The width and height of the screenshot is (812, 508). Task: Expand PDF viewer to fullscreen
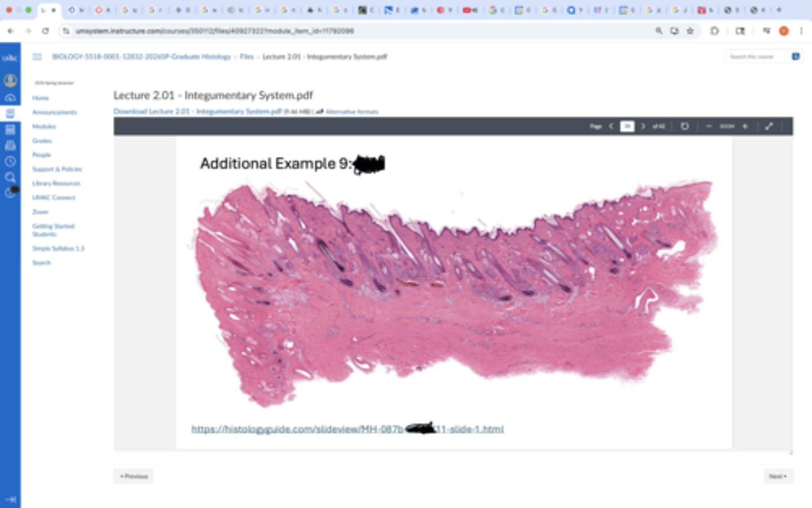769,126
